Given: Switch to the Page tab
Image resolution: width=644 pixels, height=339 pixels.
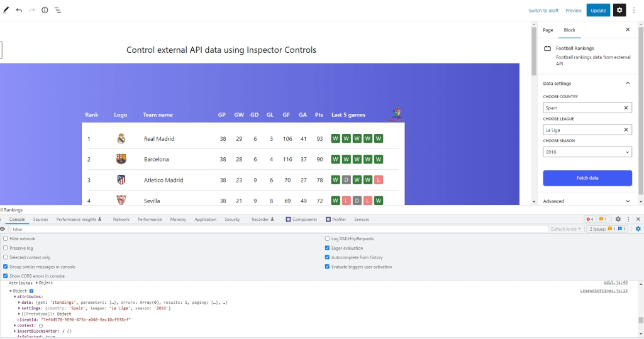Looking at the screenshot, I should pos(548,30).
